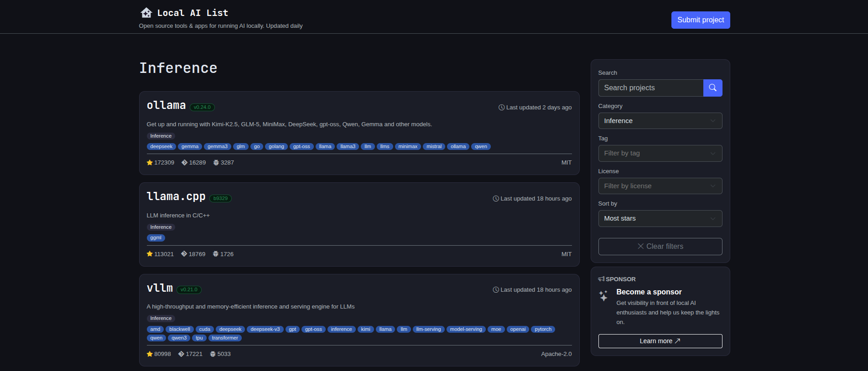The height and width of the screenshot is (371, 868).
Task: Select the pytorch tag on the vllm card
Action: point(543,330)
